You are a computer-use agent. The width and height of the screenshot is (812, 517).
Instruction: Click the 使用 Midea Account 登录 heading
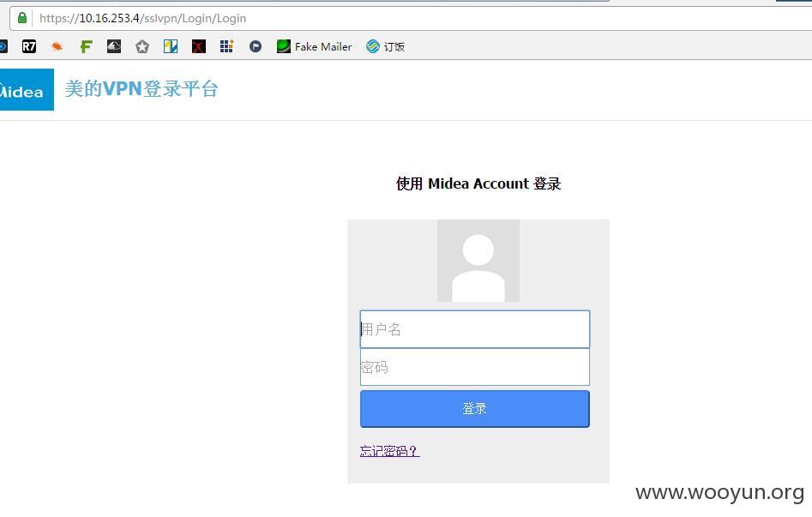click(478, 183)
